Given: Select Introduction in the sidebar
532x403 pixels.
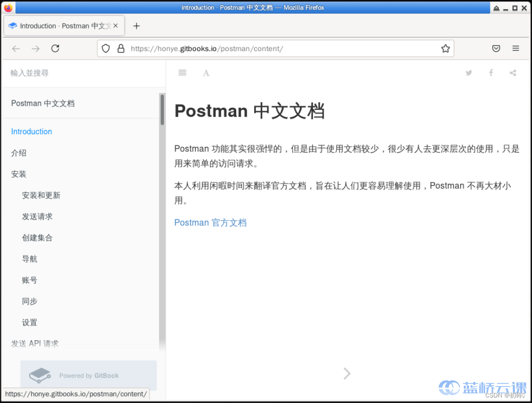Looking at the screenshot, I should (x=32, y=132).
